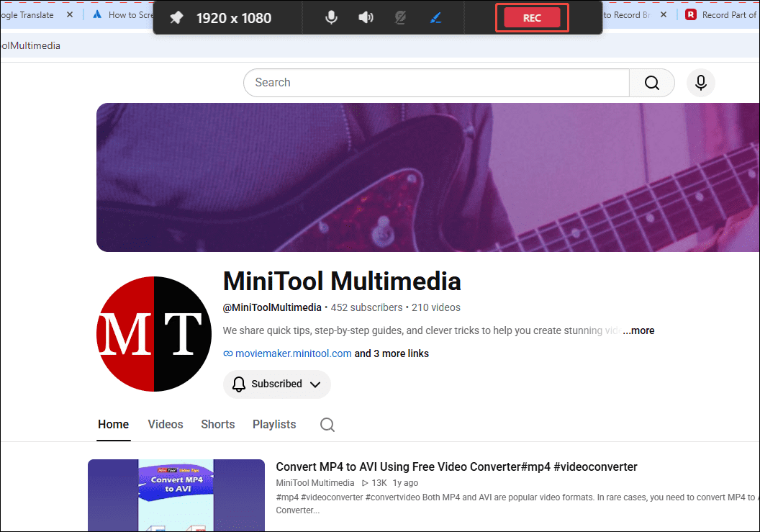Pin the recorder toolbar
Viewport: 760px width, 532px height.
pyautogui.click(x=176, y=18)
